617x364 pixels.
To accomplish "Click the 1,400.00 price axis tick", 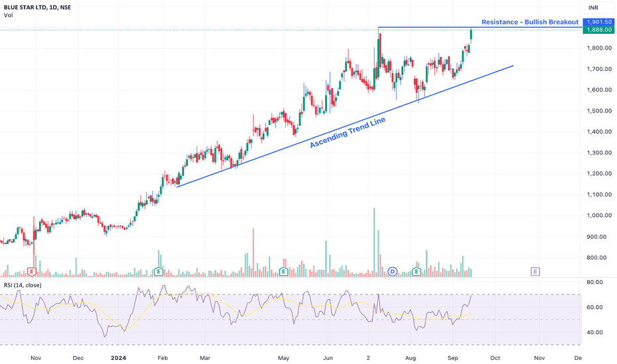I will [599, 132].
